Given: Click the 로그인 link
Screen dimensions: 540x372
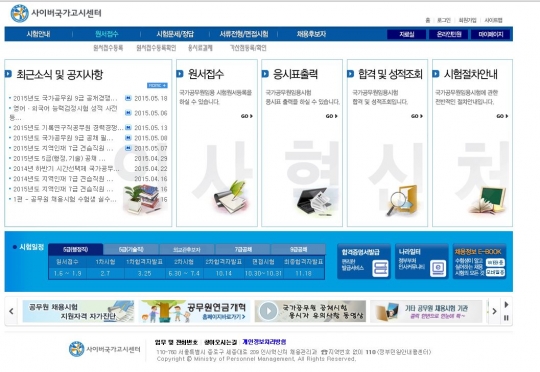Looking at the screenshot, I should coord(444,20).
